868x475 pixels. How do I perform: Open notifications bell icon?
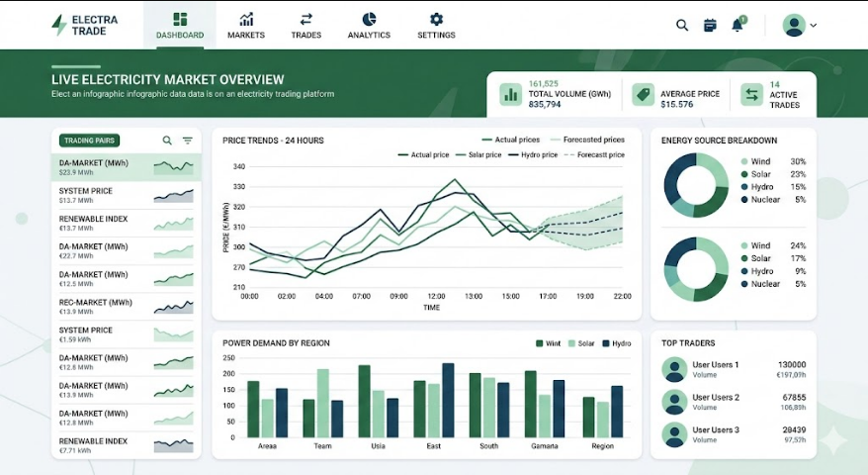[x=738, y=25]
